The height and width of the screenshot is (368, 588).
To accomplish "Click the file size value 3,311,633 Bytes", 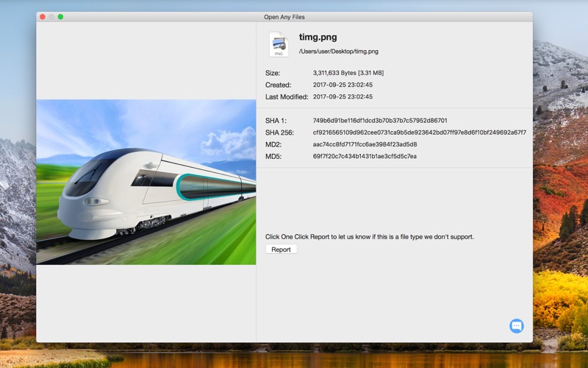I will point(348,73).
